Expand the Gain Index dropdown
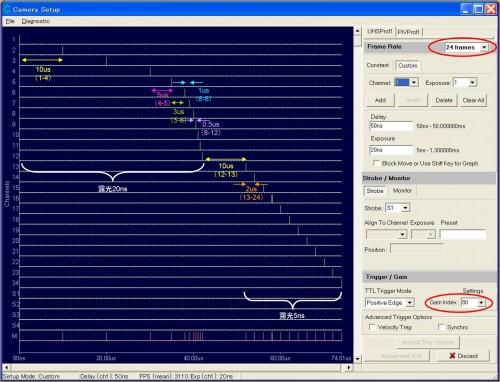Image resolution: width=500 pixels, height=382 pixels. click(x=481, y=303)
